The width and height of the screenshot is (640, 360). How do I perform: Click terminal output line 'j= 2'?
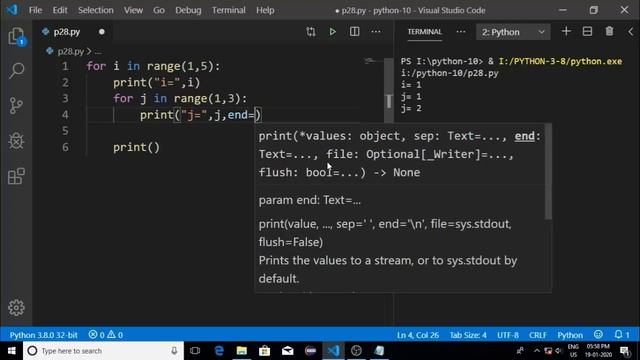click(x=411, y=109)
